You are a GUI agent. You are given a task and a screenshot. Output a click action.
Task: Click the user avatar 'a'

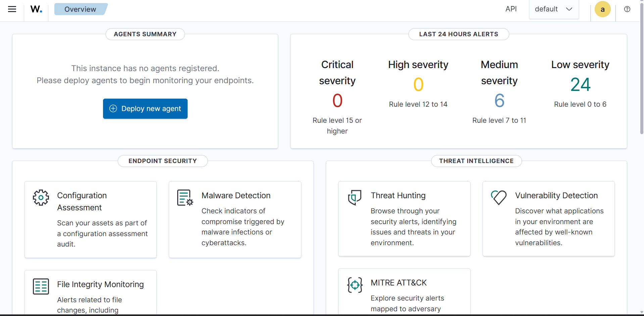pyautogui.click(x=602, y=9)
